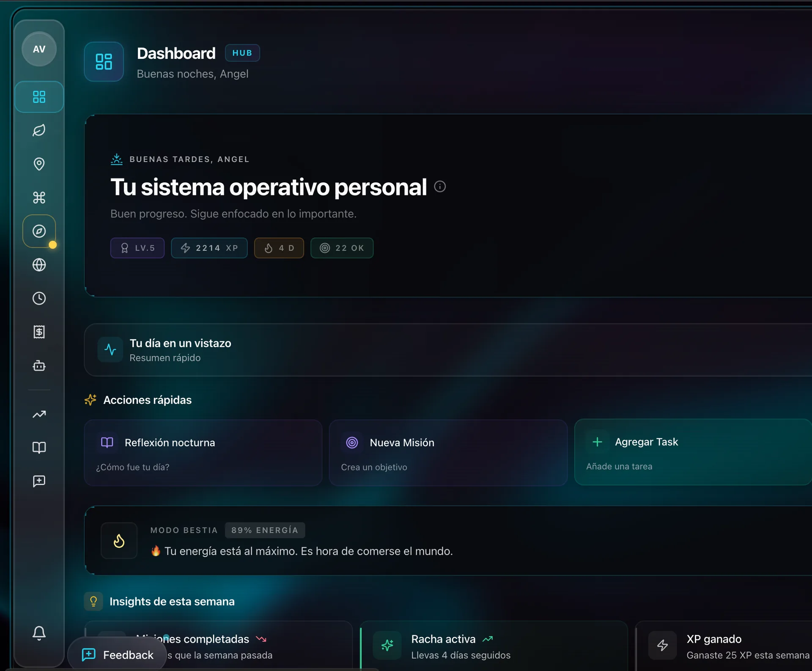Screen dimensions: 812x671
Task: Click the command (⌘) icon in the sidebar
Action: click(39, 198)
